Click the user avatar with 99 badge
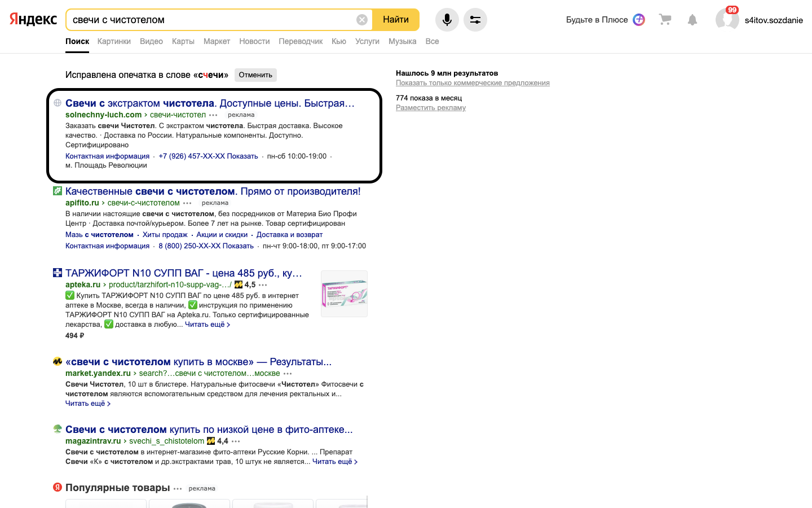Image resolution: width=812 pixels, height=508 pixels. pyautogui.click(x=727, y=20)
